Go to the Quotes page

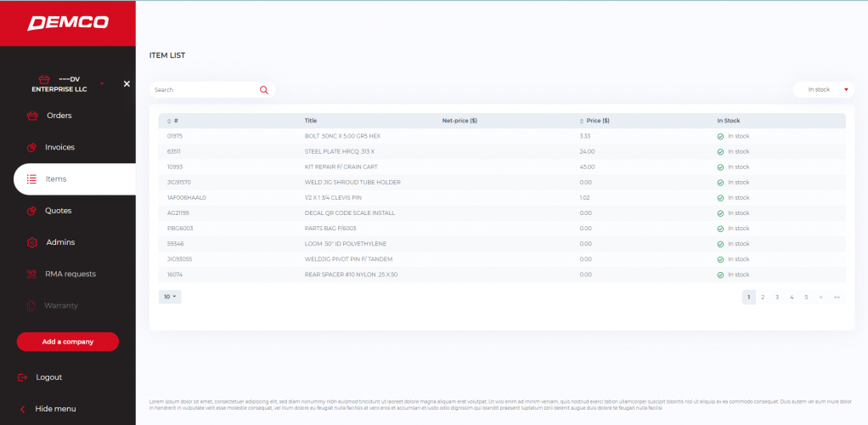coord(58,211)
